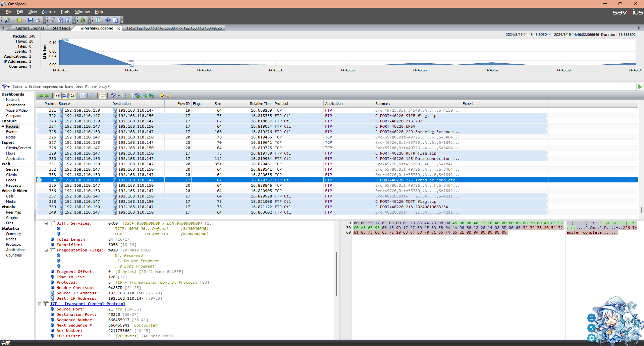
Task: Click the magnifier Find icon in packet toolbar
Action: 92,96
